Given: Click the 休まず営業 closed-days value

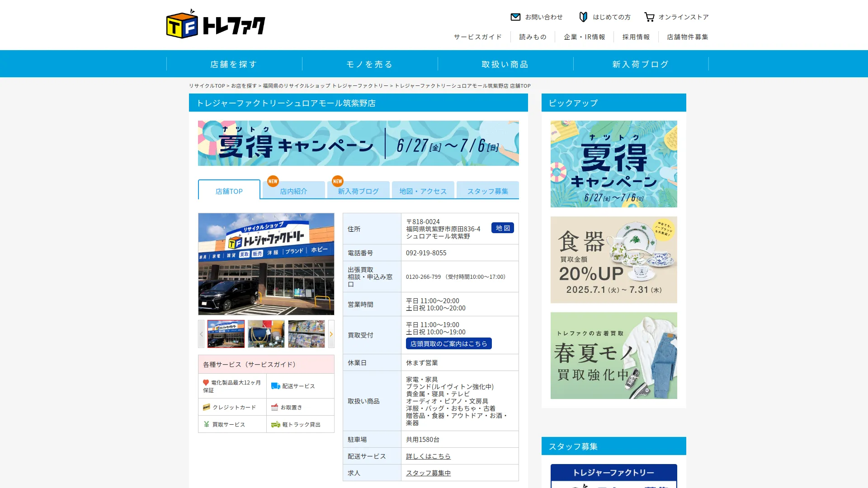Looking at the screenshot, I should (x=422, y=362).
